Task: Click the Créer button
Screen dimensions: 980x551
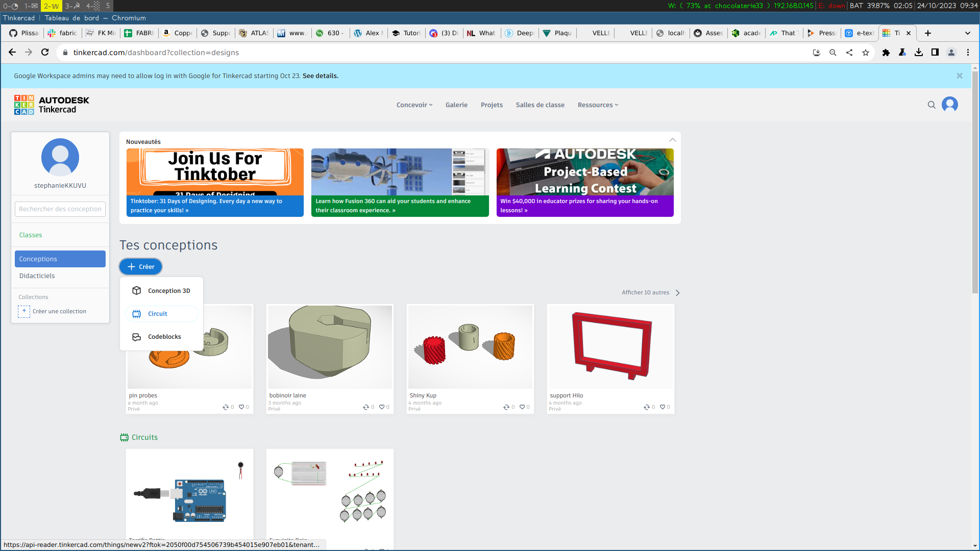Action: tap(141, 267)
